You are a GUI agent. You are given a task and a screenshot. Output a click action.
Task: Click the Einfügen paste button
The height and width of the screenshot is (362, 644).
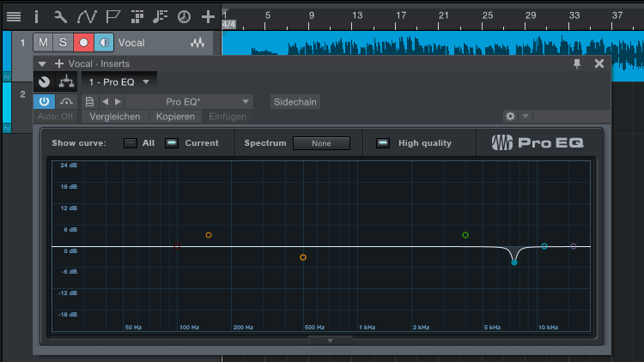click(x=228, y=117)
